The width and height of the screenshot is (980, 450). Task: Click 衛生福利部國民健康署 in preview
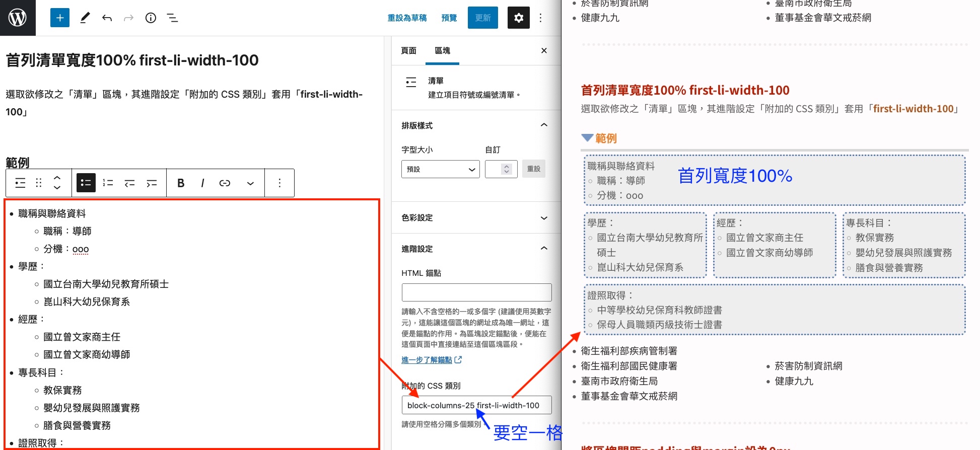coord(629,366)
